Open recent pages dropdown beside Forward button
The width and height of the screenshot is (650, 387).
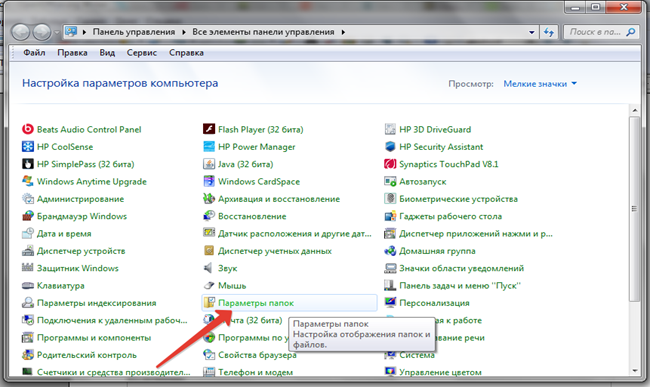pos(57,32)
